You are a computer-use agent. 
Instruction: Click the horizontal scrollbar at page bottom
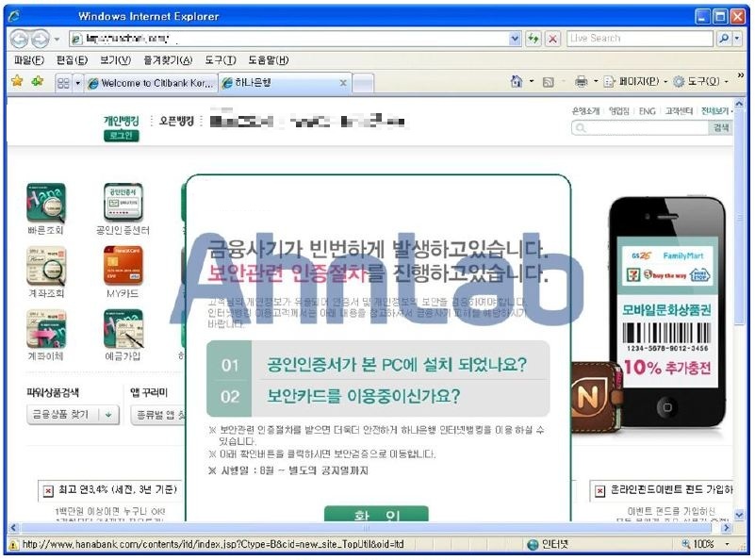click(x=369, y=528)
